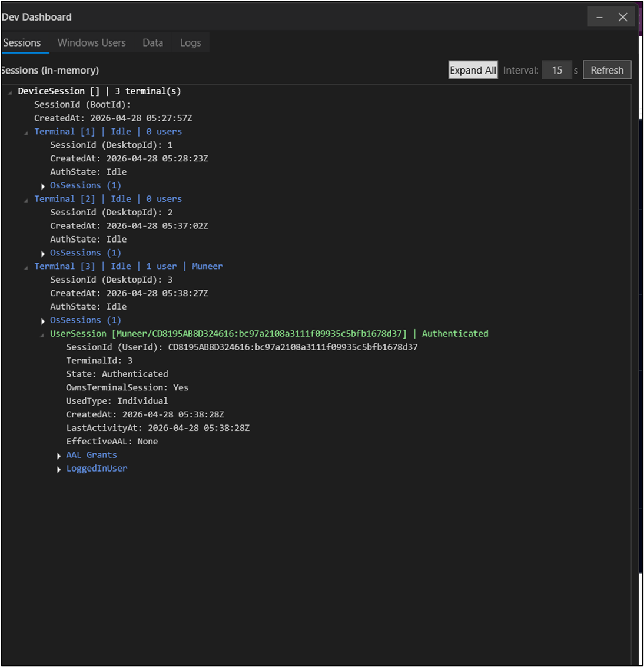This screenshot has height=667, width=644.
Task: Click CreatedAt: 2026-04-28 05:27:57Z row
Action: 113,118
